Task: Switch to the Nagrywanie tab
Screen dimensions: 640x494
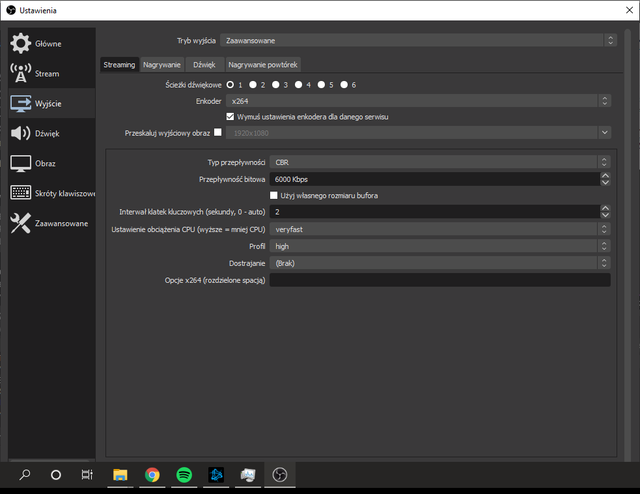Action: (162, 65)
